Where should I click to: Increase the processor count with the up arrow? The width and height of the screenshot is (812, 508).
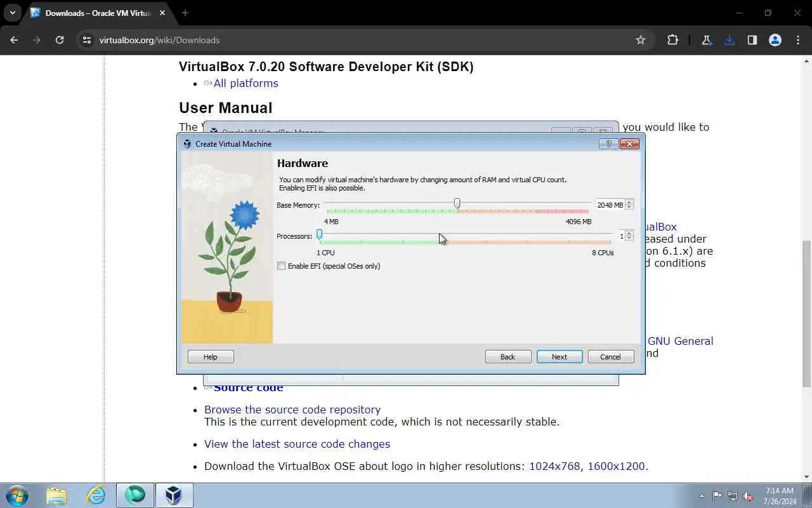click(629, 233)
